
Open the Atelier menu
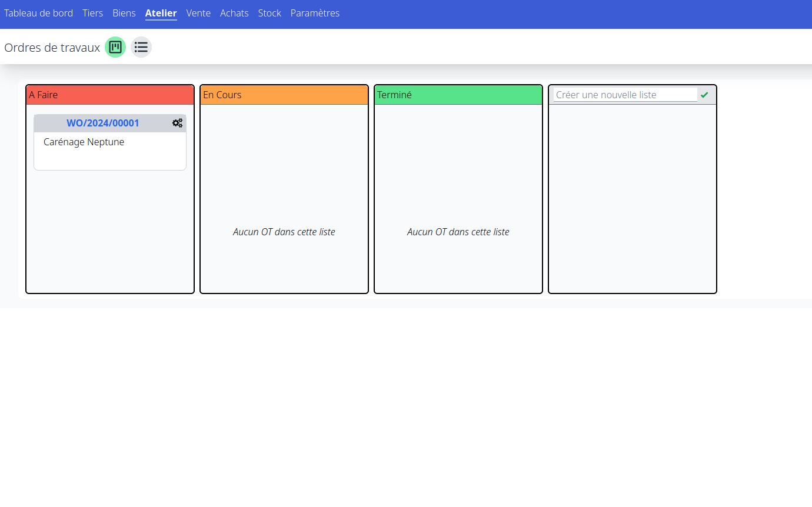(161, 13)
